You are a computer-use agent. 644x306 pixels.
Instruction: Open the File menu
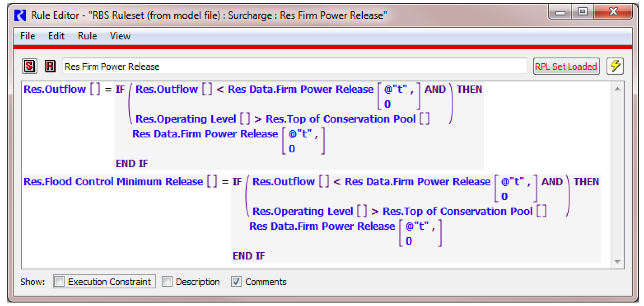point(28,36)
